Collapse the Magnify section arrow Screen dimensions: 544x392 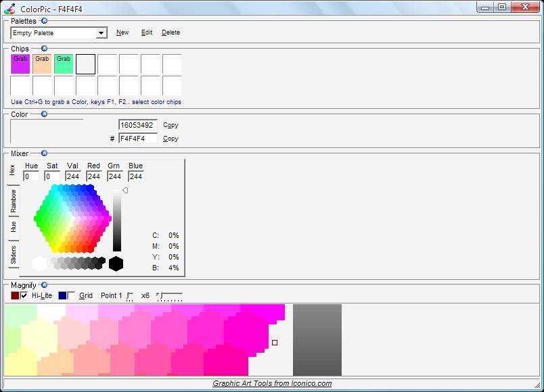(44, 285)
